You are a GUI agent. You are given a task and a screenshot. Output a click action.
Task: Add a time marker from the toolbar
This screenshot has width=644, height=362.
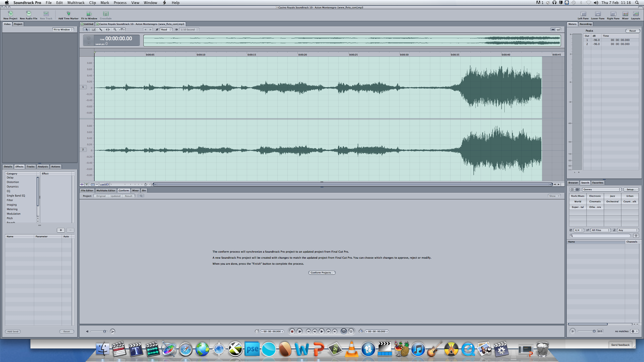tap(68, 15)
